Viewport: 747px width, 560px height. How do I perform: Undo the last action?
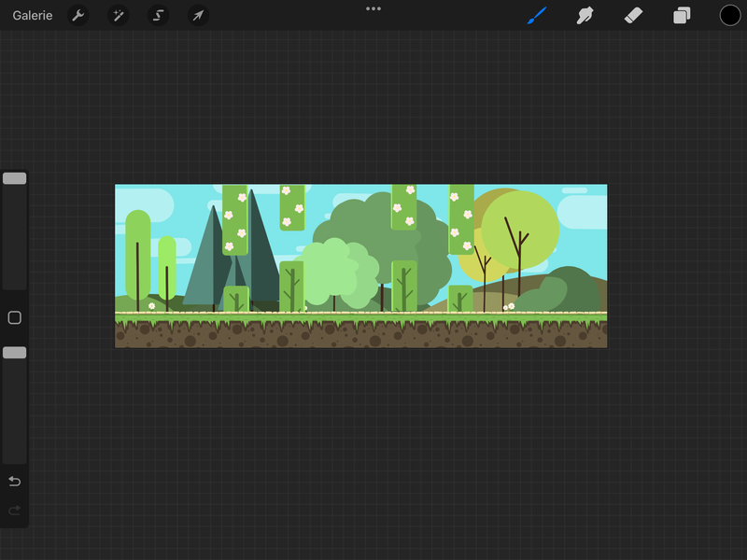click(x=15, y=482)
